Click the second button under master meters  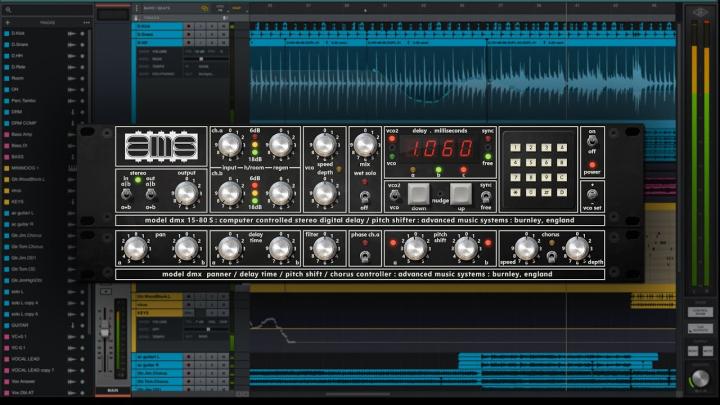[700, 329]
